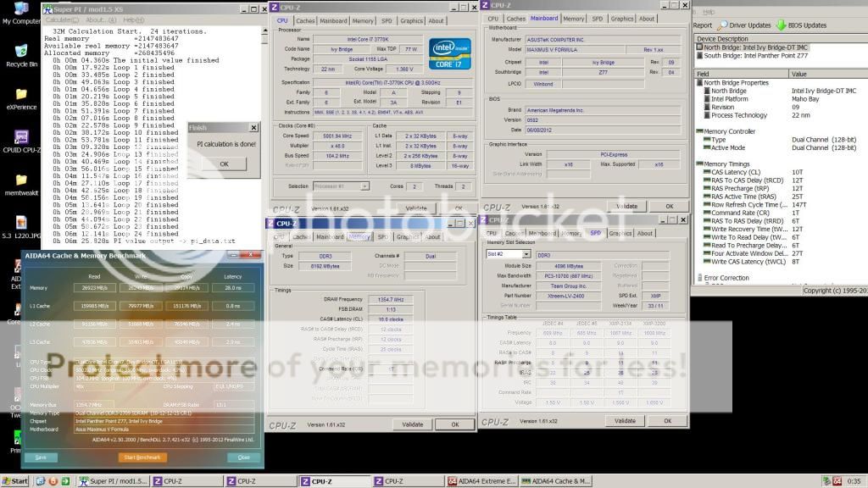Click the green arrow quick launch icon
The image size is (868, 488).
pos(65,481)
